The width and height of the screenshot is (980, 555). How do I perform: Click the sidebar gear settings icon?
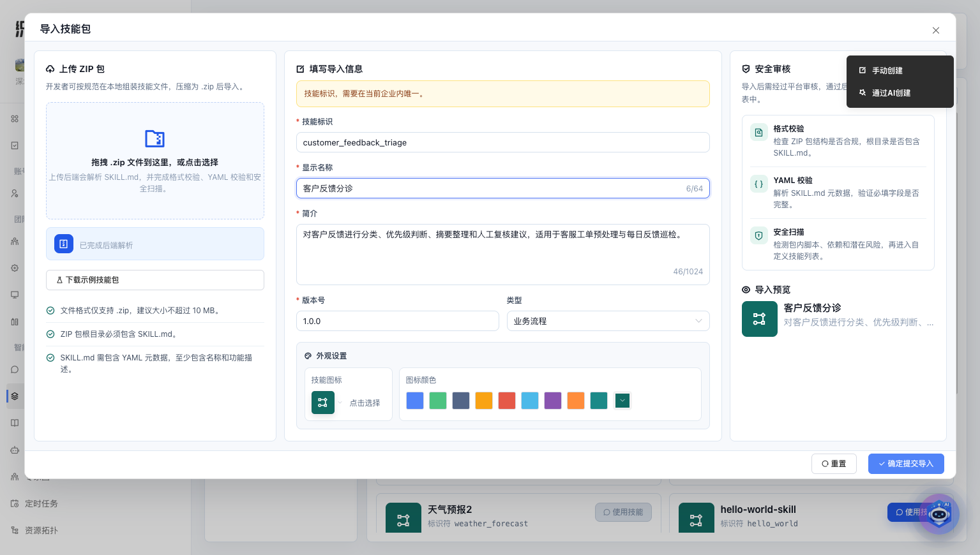coord(15,268)
